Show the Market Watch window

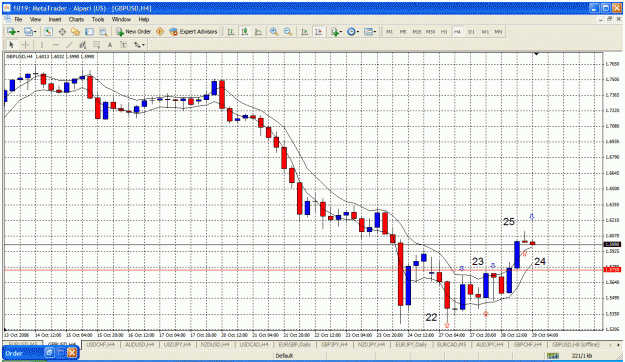[x=48, y=31]
